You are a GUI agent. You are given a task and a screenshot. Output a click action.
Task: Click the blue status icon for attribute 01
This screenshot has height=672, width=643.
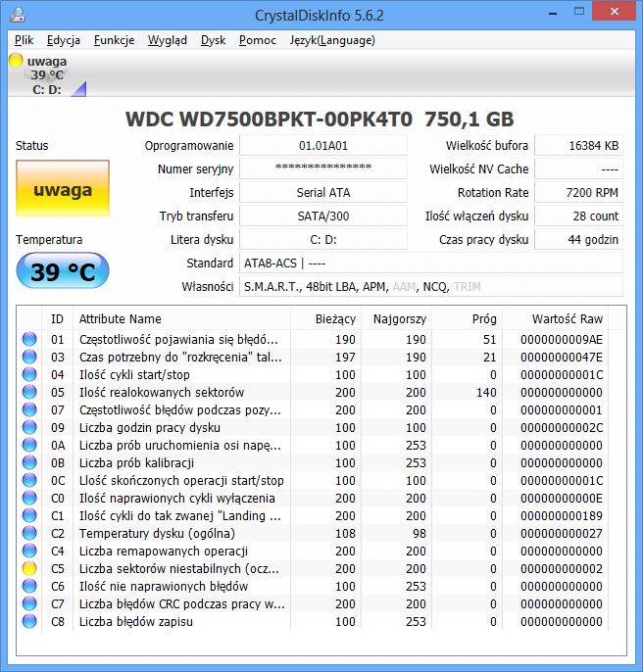point(29,339)
